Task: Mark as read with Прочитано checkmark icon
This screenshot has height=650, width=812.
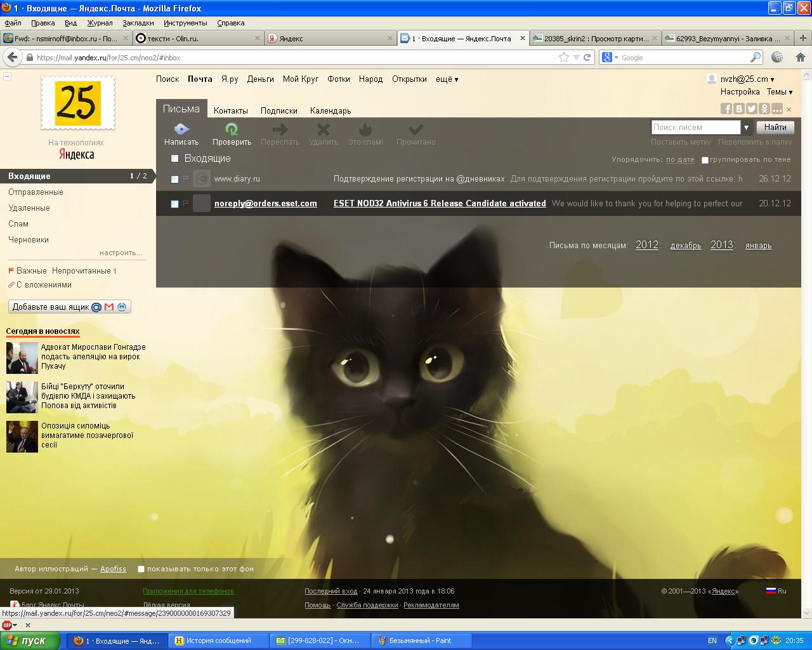Action: pyautogui.click(x=416, y=129)
